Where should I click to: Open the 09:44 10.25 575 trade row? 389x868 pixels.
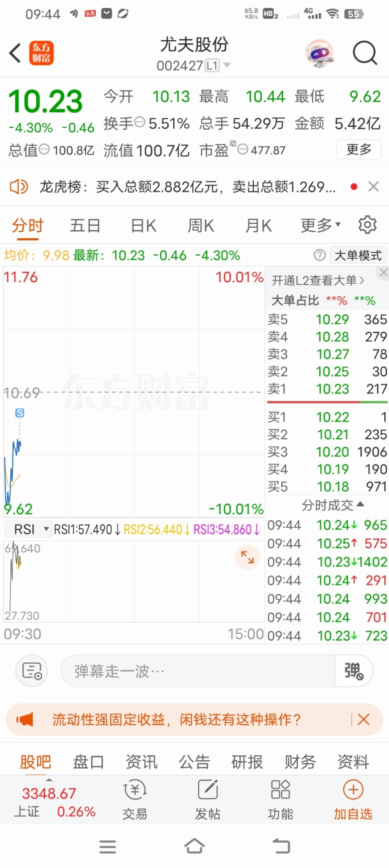(327, 543)
